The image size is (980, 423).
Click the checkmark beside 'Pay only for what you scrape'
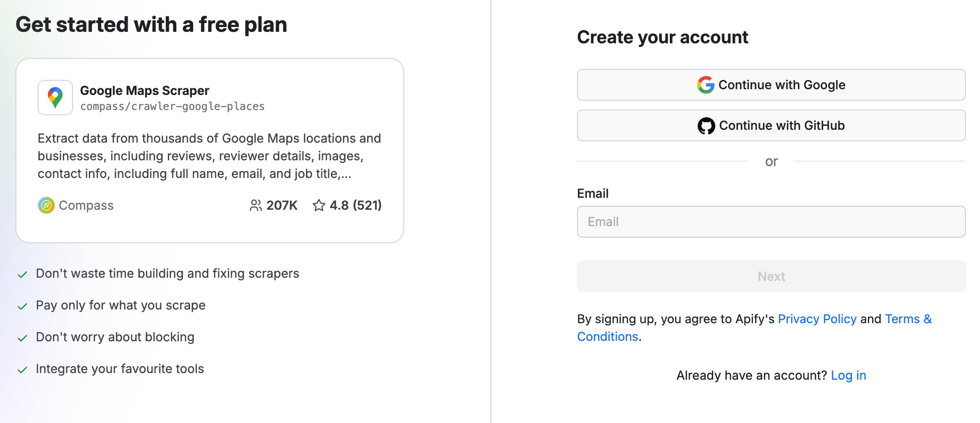(22, 305)
